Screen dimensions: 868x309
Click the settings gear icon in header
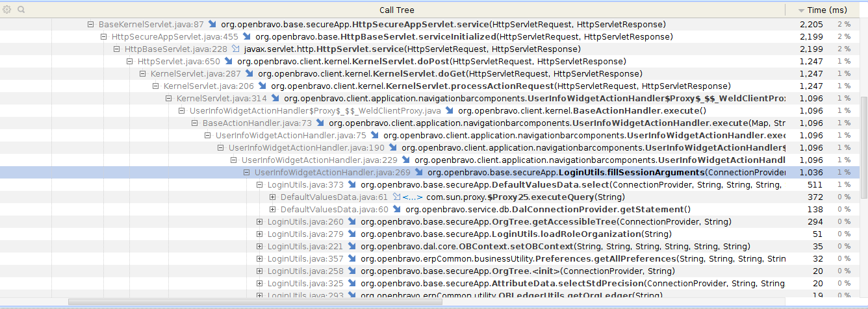[x=8, y=10]
